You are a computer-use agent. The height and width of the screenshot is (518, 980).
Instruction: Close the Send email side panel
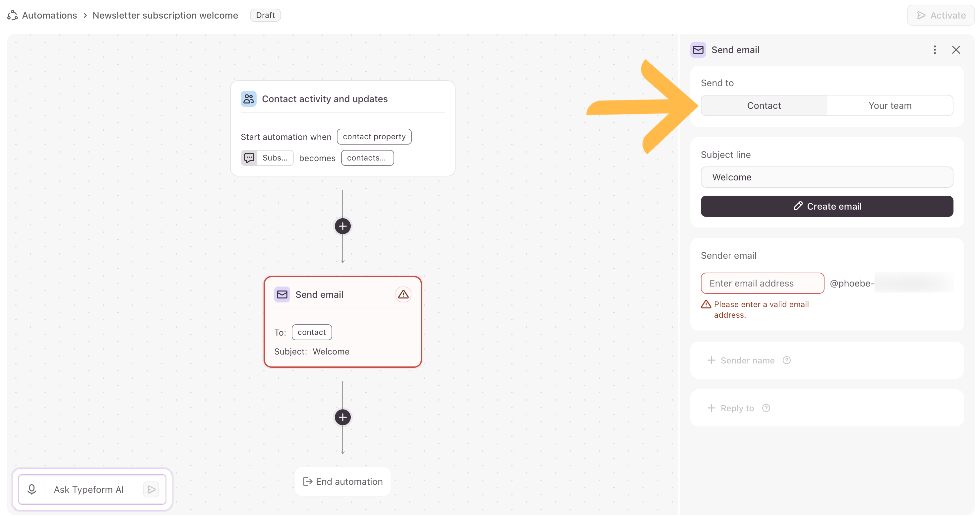coord(956,50)
